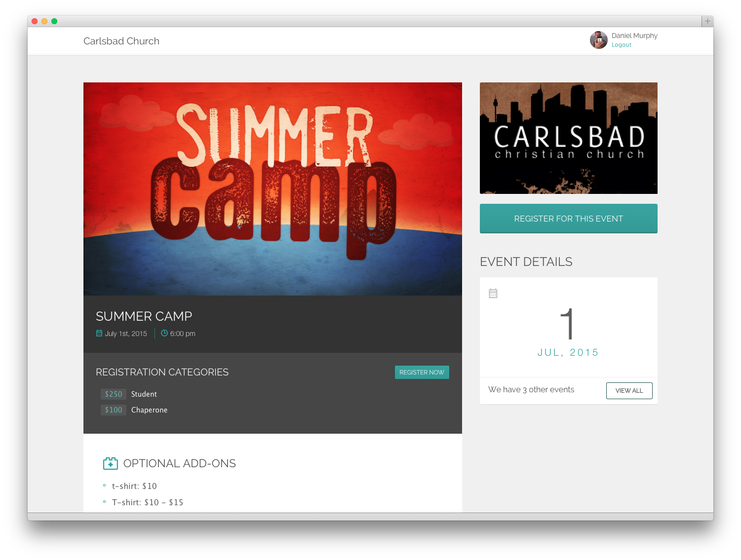
Task: Click the Daniel Murphy user name
Action: pos(634,36)
